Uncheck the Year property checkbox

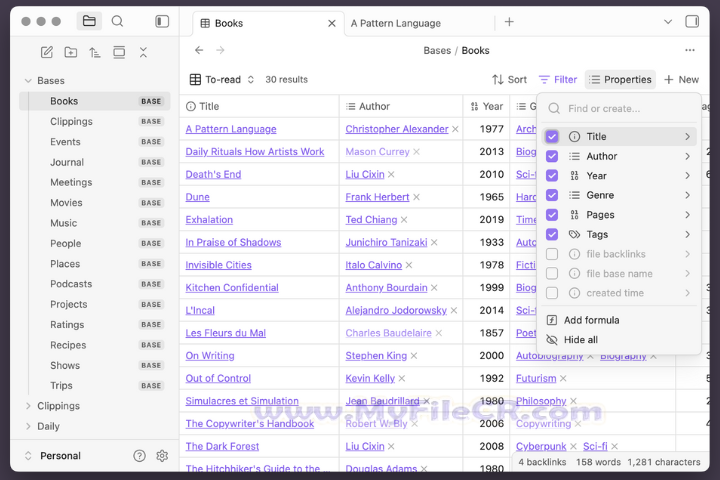click(x=552, y=176)
